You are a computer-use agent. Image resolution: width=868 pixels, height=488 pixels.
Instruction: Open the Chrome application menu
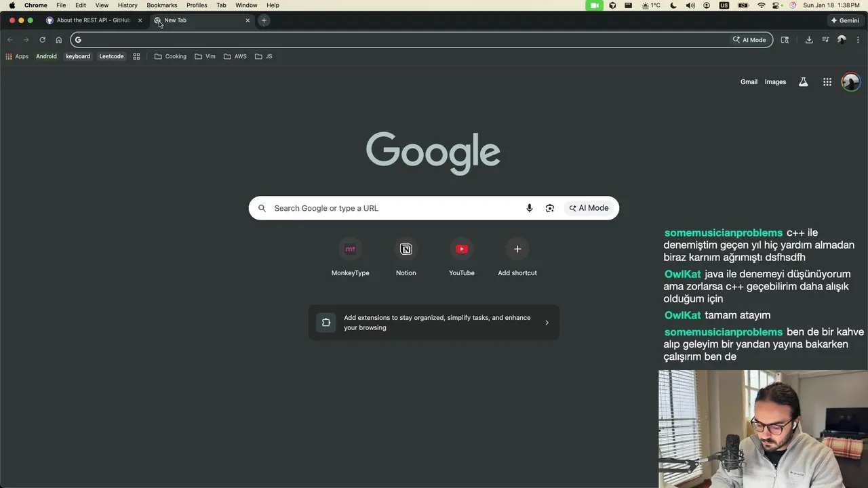36,5
